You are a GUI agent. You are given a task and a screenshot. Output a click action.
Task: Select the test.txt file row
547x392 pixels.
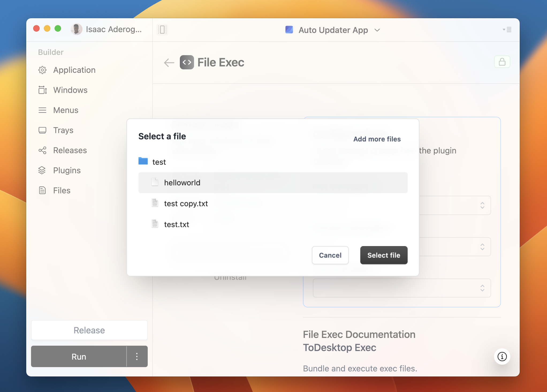click(176, 224)
